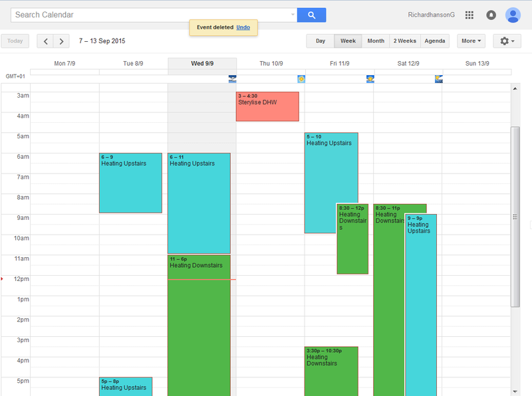Go to next week arrow
532x396 pixels.
pos(61,41)
